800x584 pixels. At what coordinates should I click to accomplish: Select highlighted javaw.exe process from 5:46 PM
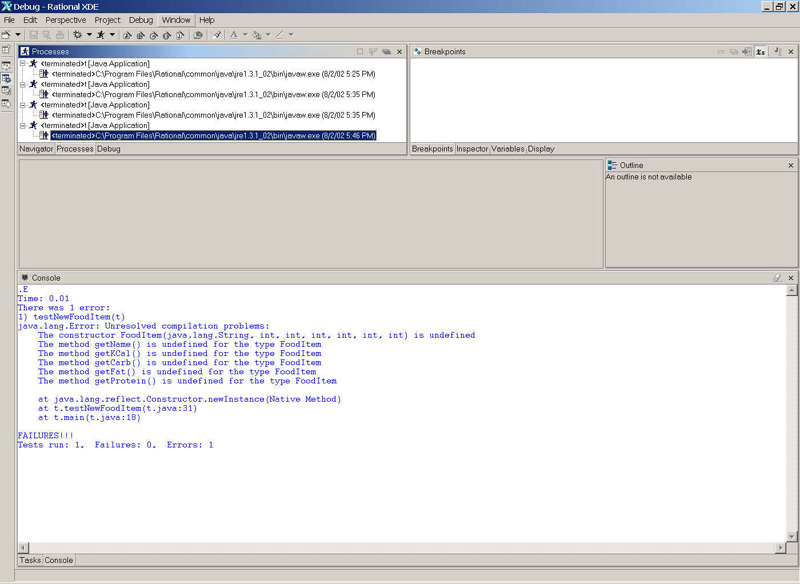click(x=213, y=136)
